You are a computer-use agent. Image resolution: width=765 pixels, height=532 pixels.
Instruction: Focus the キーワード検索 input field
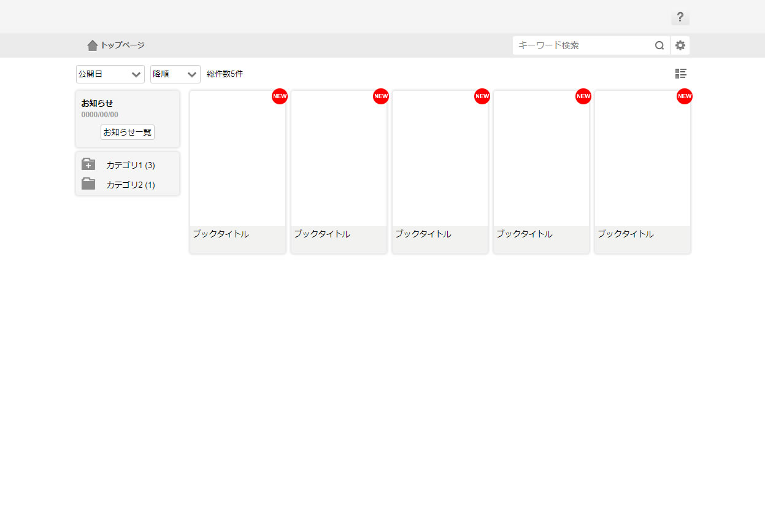pos(583,45)
